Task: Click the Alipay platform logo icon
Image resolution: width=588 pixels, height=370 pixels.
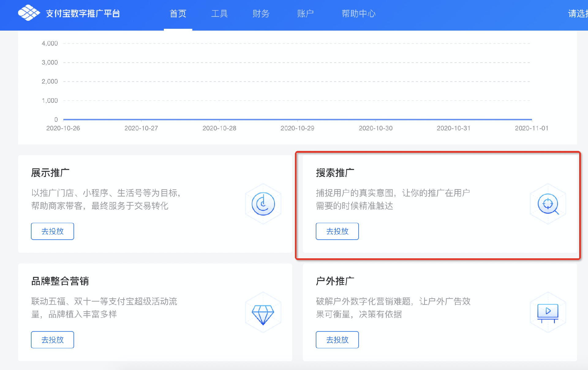Action: coord(29,13)
